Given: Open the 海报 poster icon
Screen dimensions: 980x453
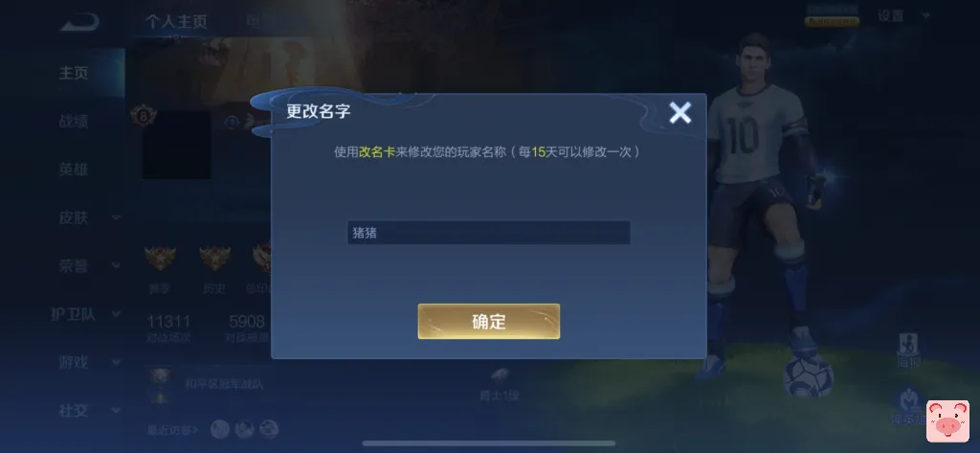Looking at the screenshot, I should 909,351.
